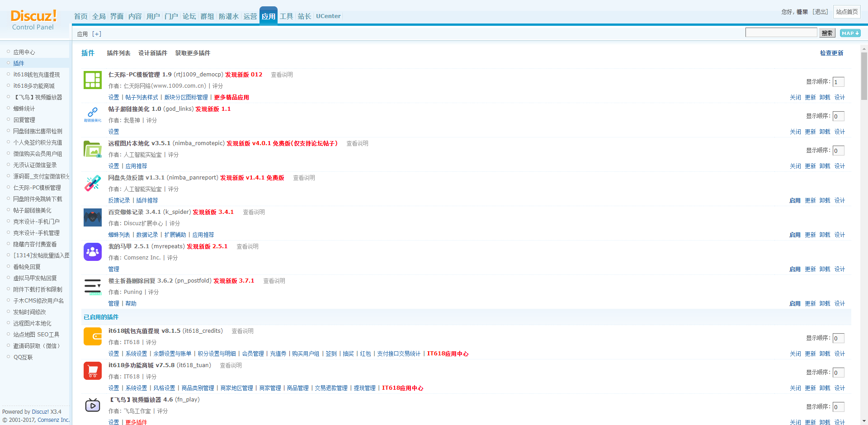This screenshot has width=868, height=425.
Task: Click 评分 link next to author Comsenz Inc.
Action: [x=172, y=258]
